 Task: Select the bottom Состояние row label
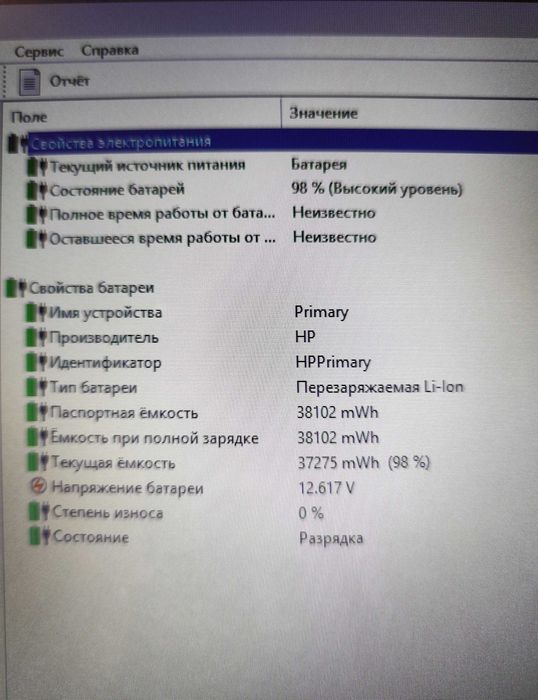point(91,537)
